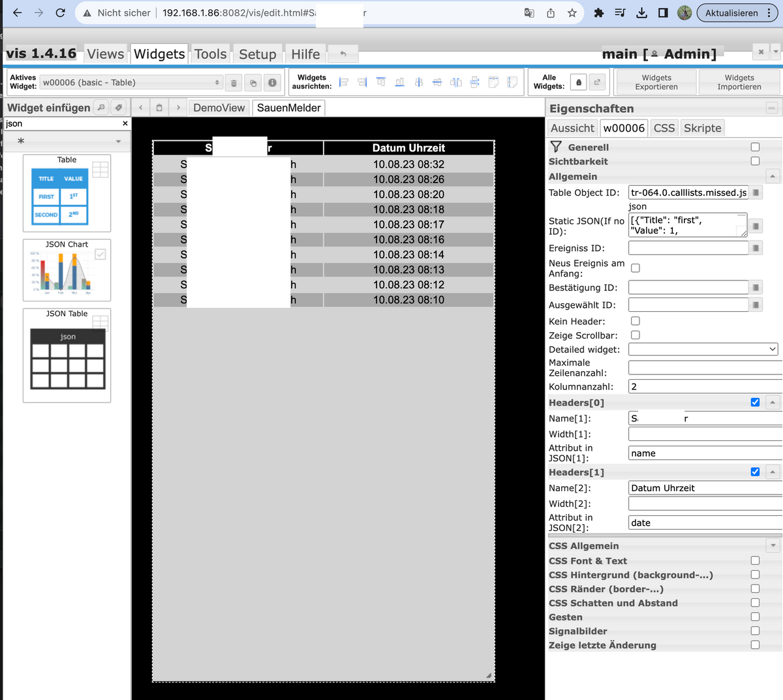783x700 pixels.
Task: Click the Kolumnanzahl input field
Action: coord(705,386)
